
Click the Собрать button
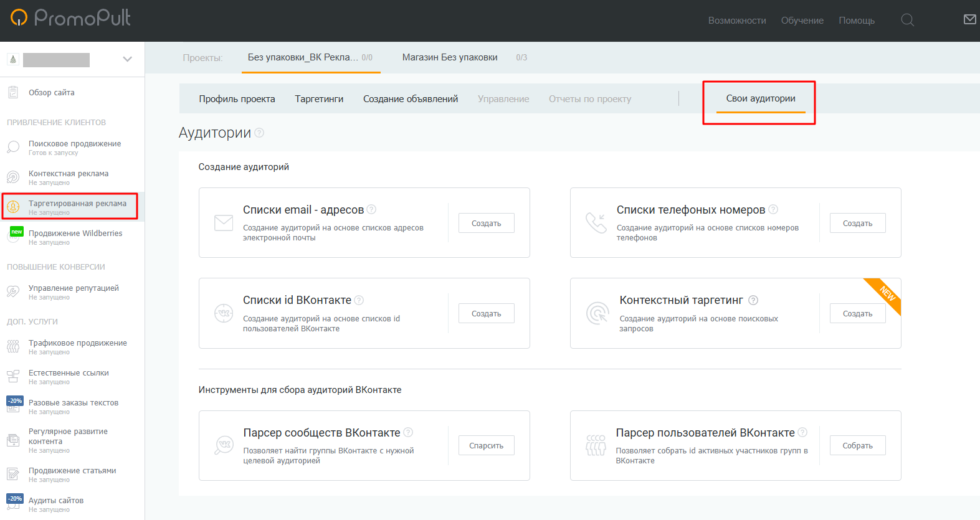point(858,445)
